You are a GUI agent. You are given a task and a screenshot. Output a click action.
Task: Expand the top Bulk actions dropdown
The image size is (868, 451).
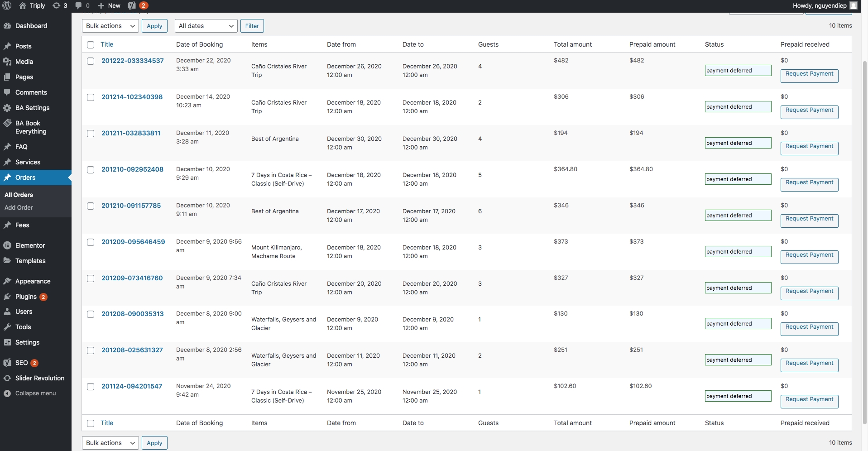[110, 26]
